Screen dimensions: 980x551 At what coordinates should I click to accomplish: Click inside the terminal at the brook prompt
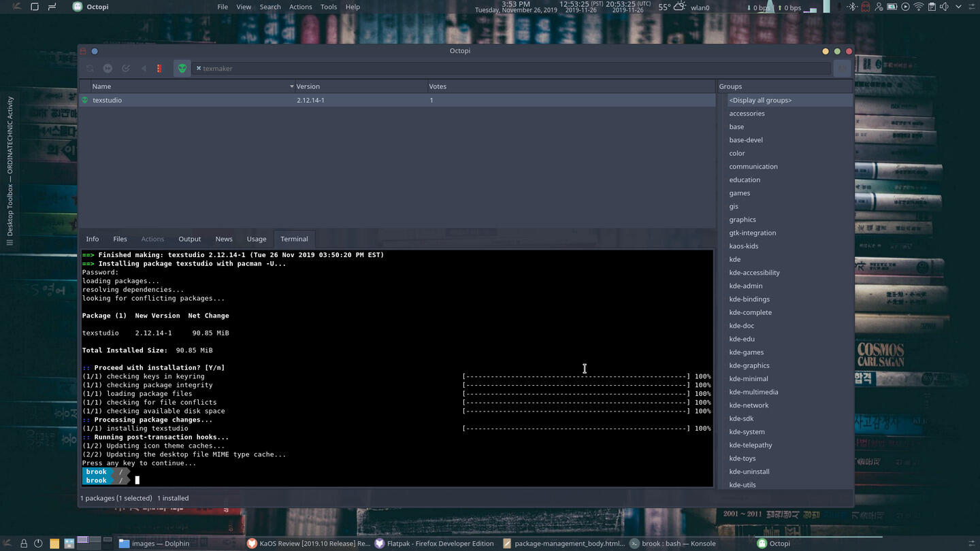tap(137, 480)
